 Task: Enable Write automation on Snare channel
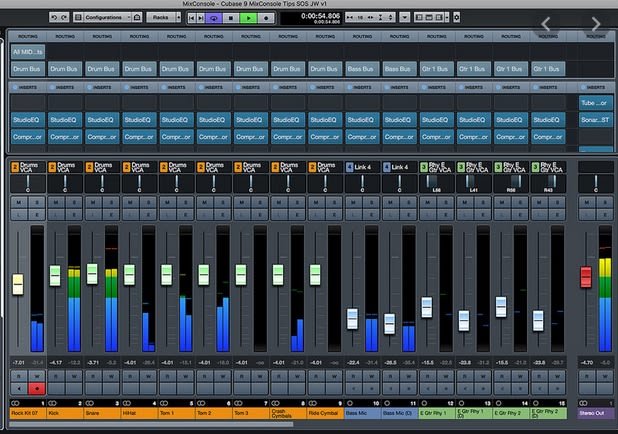pyautogui.click(x=112, y=376)
